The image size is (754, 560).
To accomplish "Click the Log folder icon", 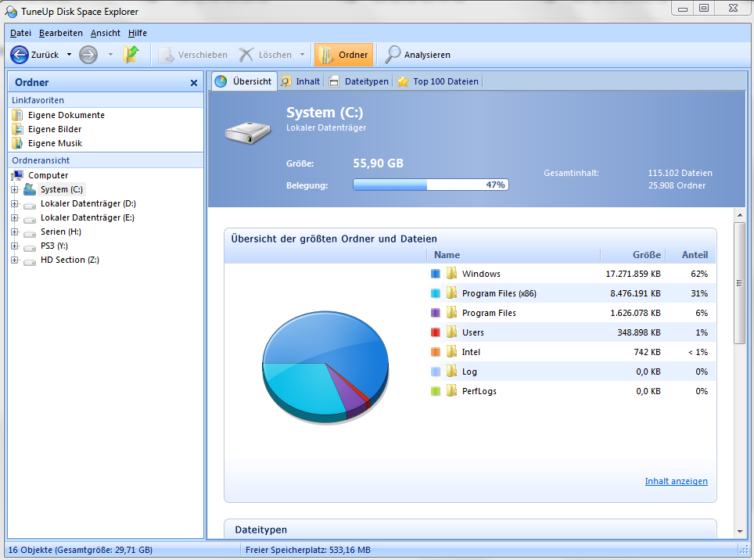I will (451, 371).
